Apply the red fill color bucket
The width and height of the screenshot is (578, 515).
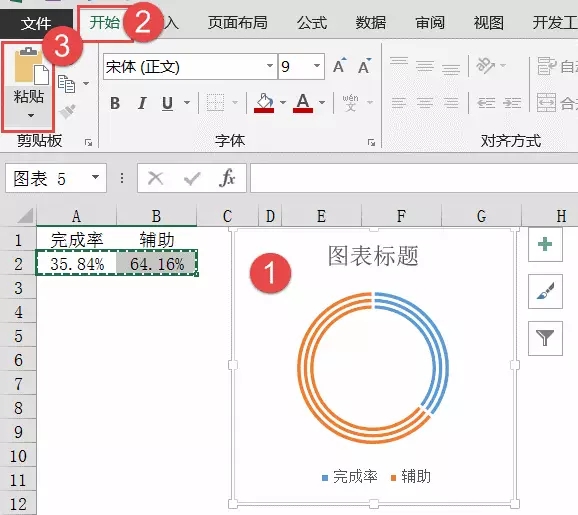coord(264,103)
